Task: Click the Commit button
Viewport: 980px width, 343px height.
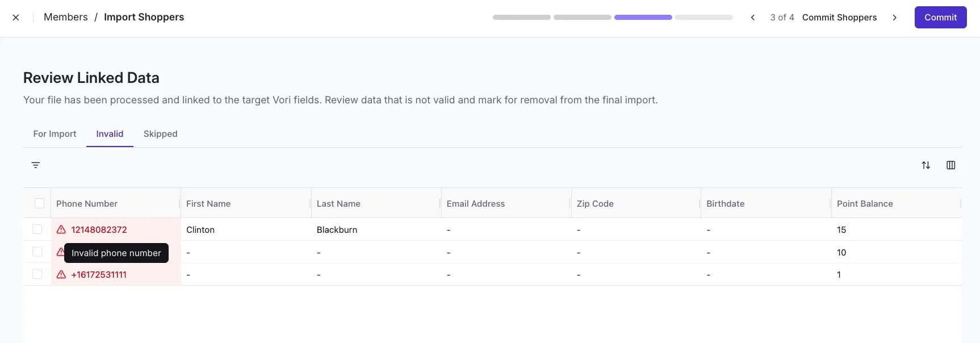Action: [940, 18]
